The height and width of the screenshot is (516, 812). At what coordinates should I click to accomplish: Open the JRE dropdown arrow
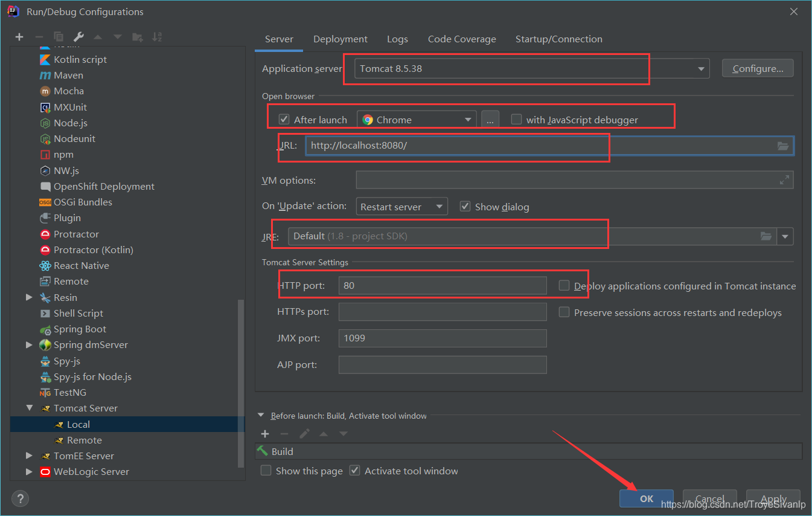(x=785, y=236)
